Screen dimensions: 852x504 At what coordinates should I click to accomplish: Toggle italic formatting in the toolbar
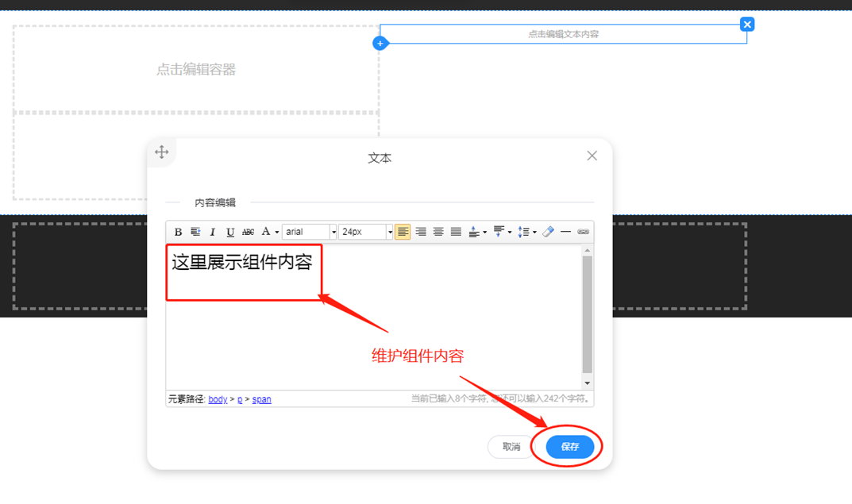(x=213, y=232)
